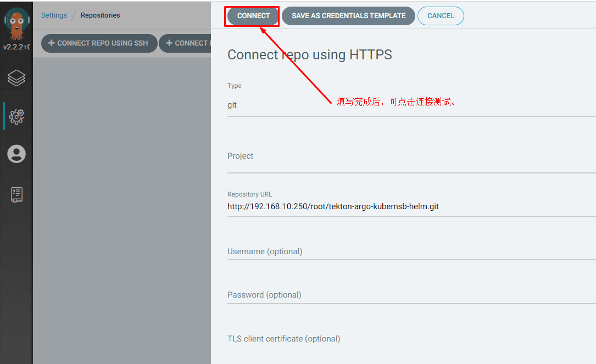This screenshot has height=364, width=596.
Task: Go to Settings breadcrumb link
Action: click(x=54, y=15)
